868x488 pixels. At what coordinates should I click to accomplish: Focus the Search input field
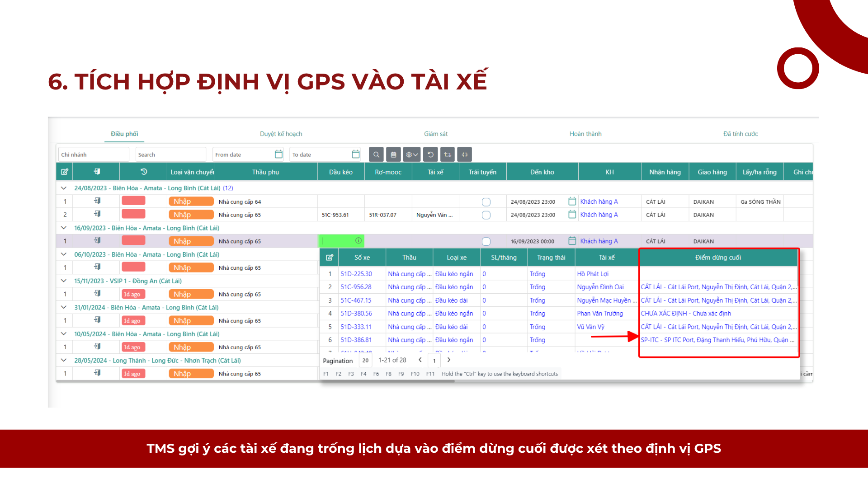pos(171,155)
